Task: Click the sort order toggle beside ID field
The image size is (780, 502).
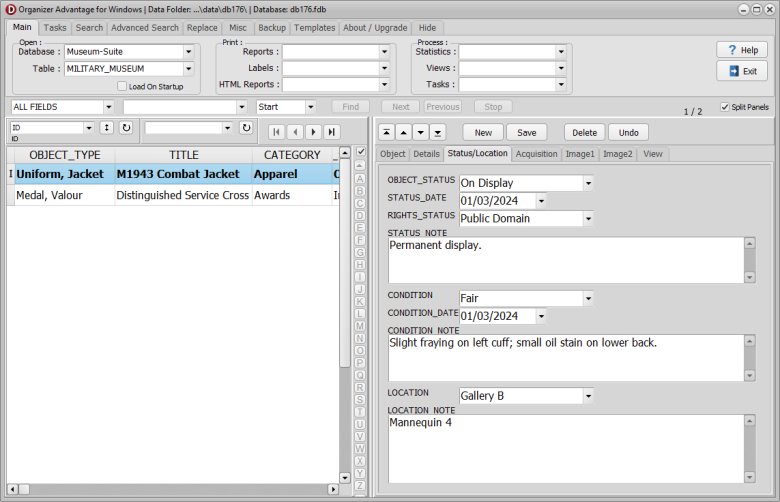Action: [106, 128]
